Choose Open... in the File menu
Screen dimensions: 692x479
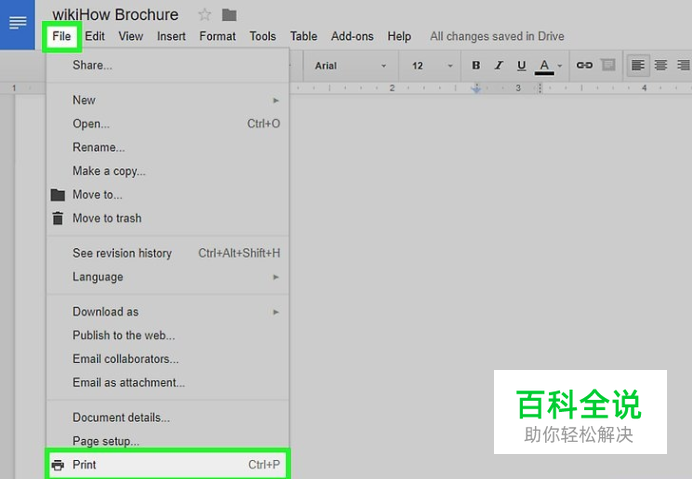(168, 124)
